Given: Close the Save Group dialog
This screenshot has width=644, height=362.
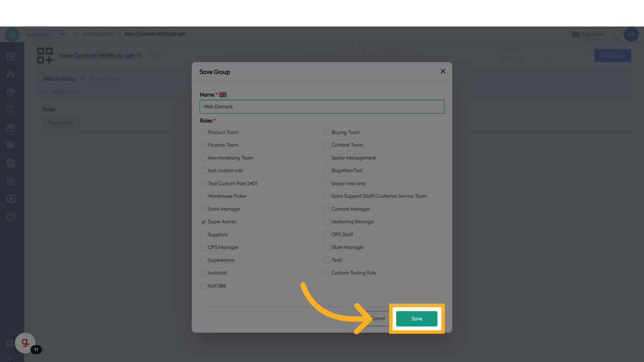Looking at the screenshot, I should (x=443, y=71).
